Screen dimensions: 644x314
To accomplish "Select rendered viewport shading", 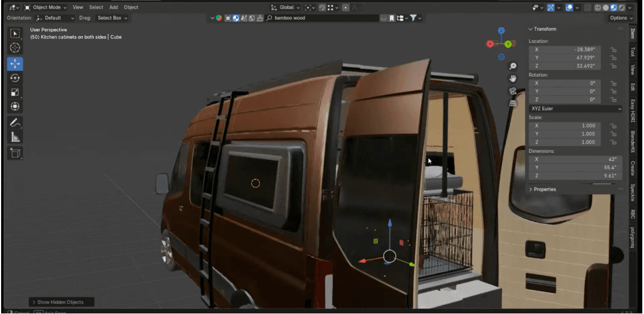I will [621, 7].
